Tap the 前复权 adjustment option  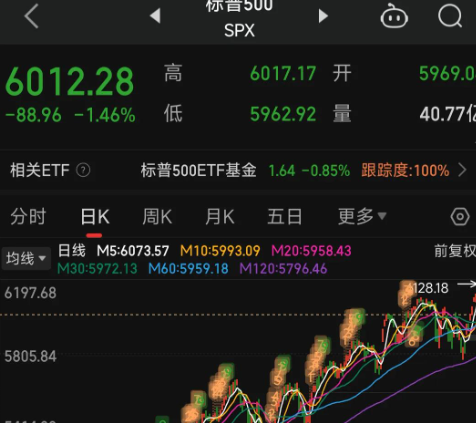(455, 251)
